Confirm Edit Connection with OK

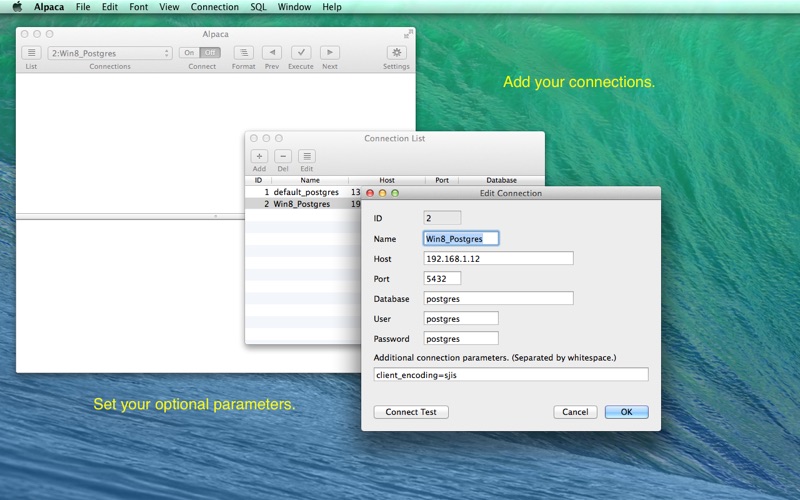point(627,412)
